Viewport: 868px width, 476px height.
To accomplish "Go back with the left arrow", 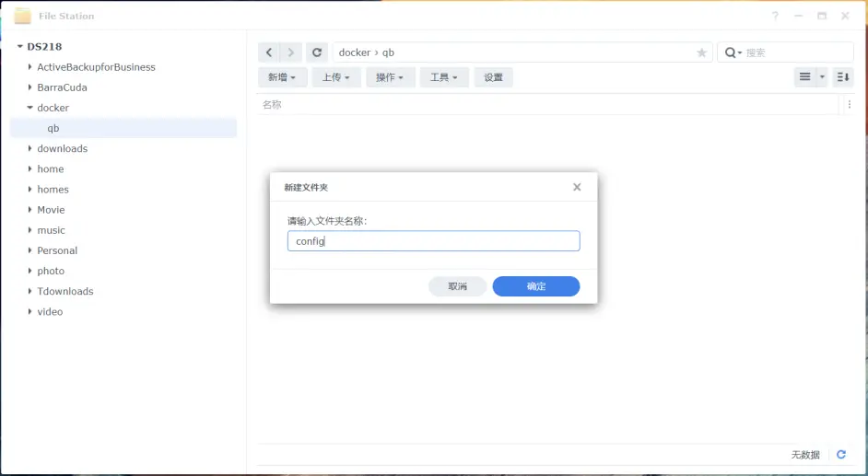I will [269, 52].
